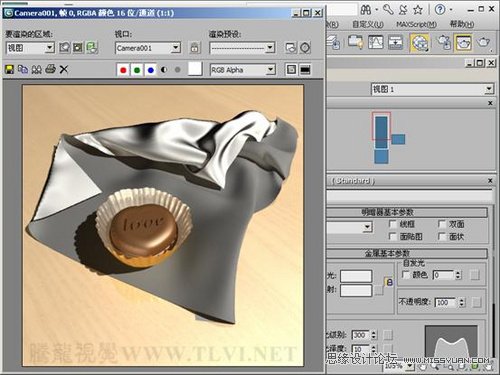The width and height of the screenshot is (500, 375).
Task: Clear the rendered image with X icon
Action: 64,69
